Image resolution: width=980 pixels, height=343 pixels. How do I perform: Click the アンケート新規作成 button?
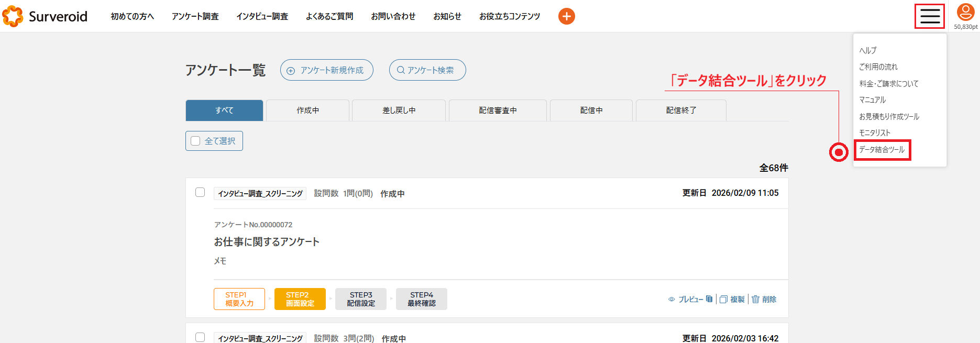tap(326, 70)
